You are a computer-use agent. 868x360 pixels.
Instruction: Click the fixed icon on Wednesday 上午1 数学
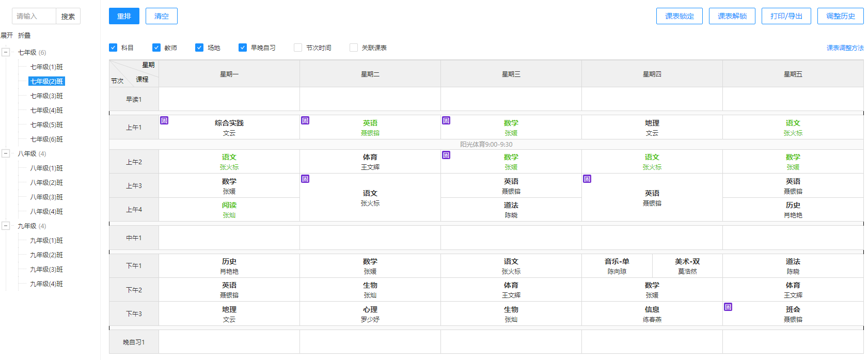pos(446,121)
